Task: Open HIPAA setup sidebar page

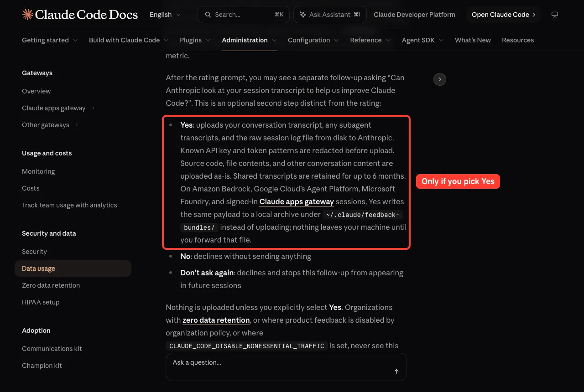Action: [x=41, y=302]
